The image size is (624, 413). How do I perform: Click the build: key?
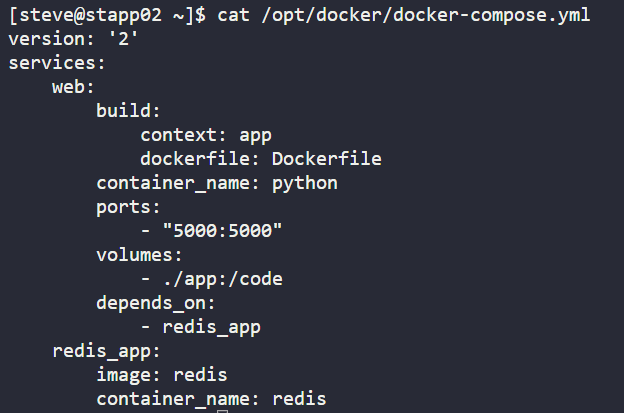click(x=128, y=111)
